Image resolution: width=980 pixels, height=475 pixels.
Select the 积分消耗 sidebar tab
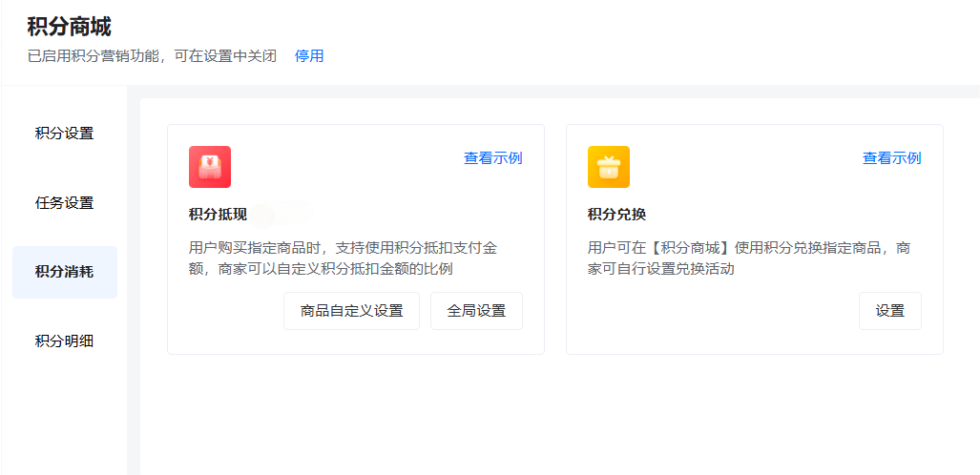coord(64,272)
